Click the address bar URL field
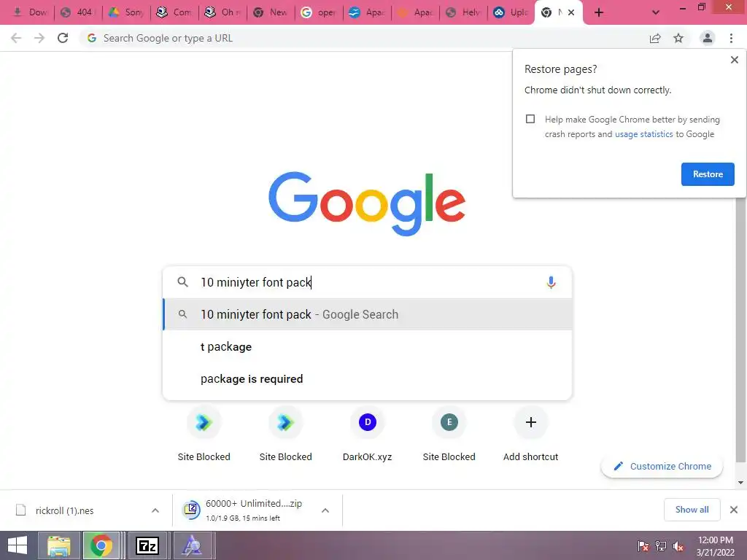The image size is (747, 560). 362,38
